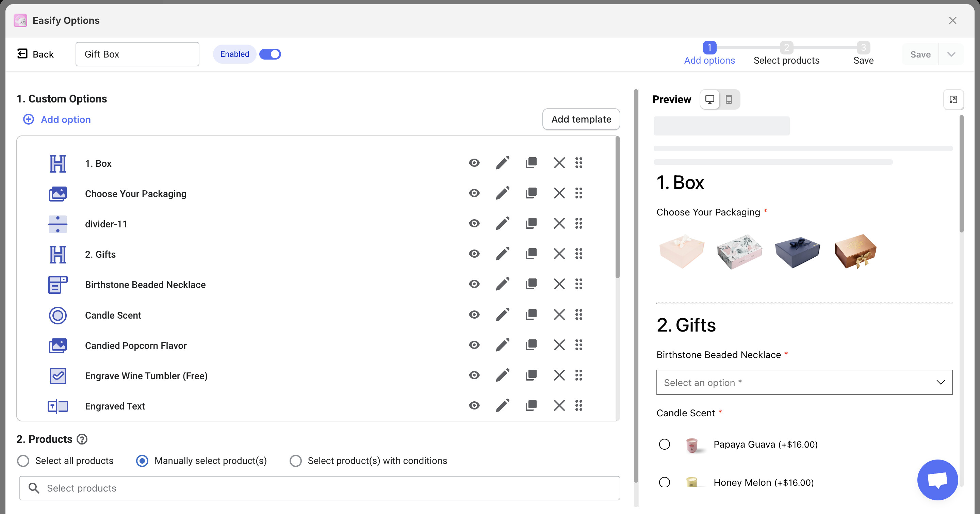Click the Add template button

(581, 119)
